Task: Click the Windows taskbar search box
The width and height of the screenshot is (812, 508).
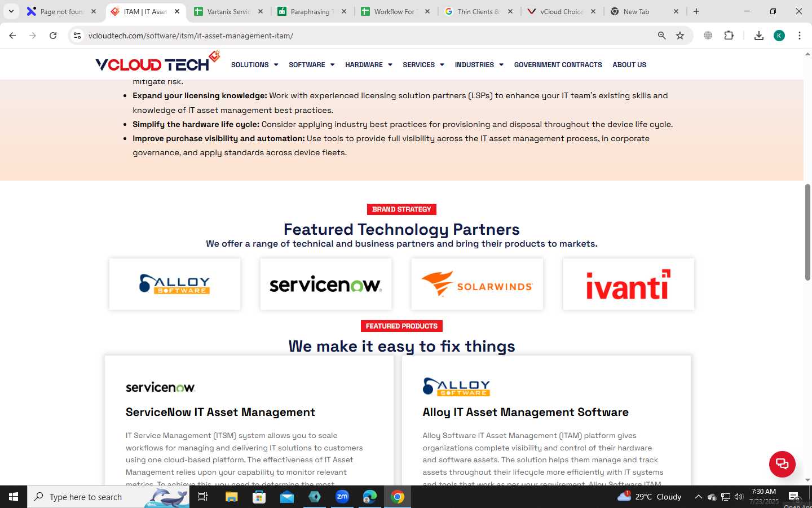Action: [108, 497]
